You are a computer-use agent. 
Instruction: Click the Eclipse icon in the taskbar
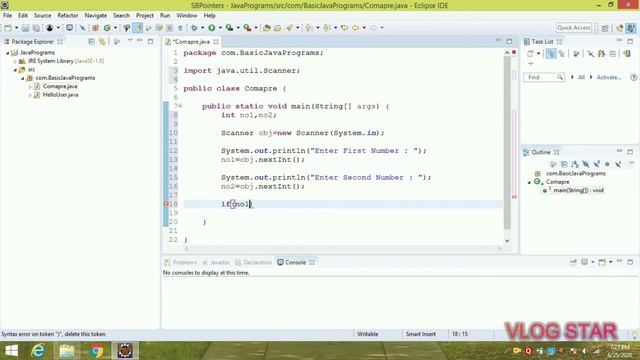pyautogui.click(x=125, y=351)
